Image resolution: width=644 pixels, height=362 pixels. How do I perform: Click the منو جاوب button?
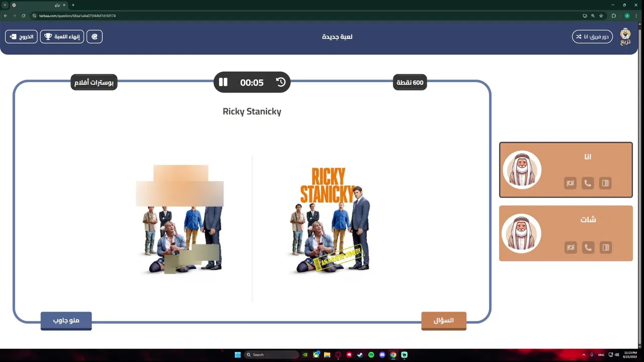[x=66, y=321]
